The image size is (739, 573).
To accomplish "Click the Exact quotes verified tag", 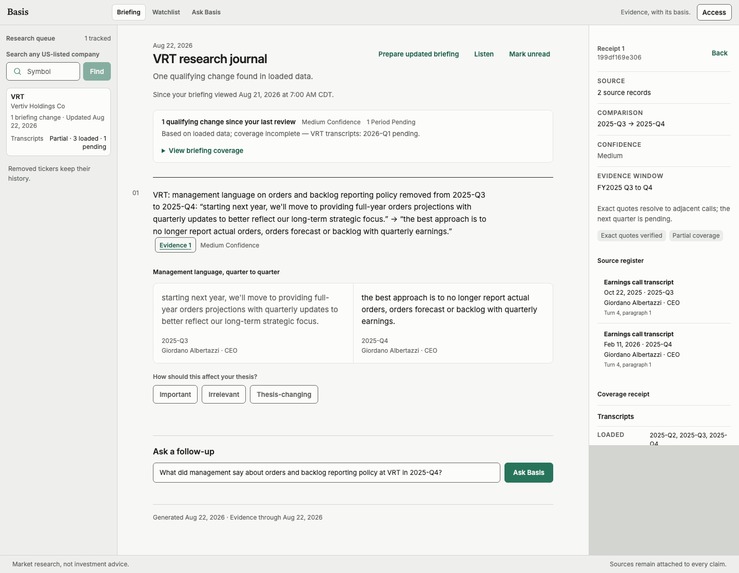I will click(x=631, y=236).
